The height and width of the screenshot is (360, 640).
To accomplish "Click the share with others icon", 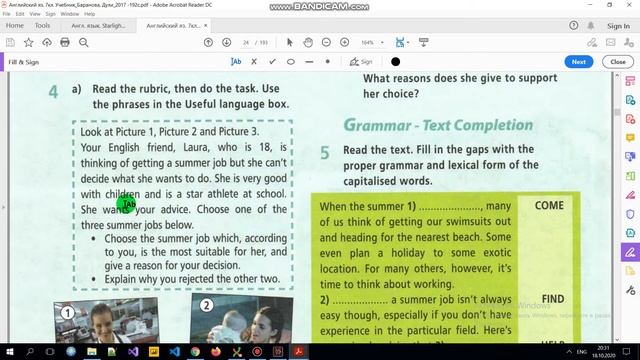I will pos(629,42).
